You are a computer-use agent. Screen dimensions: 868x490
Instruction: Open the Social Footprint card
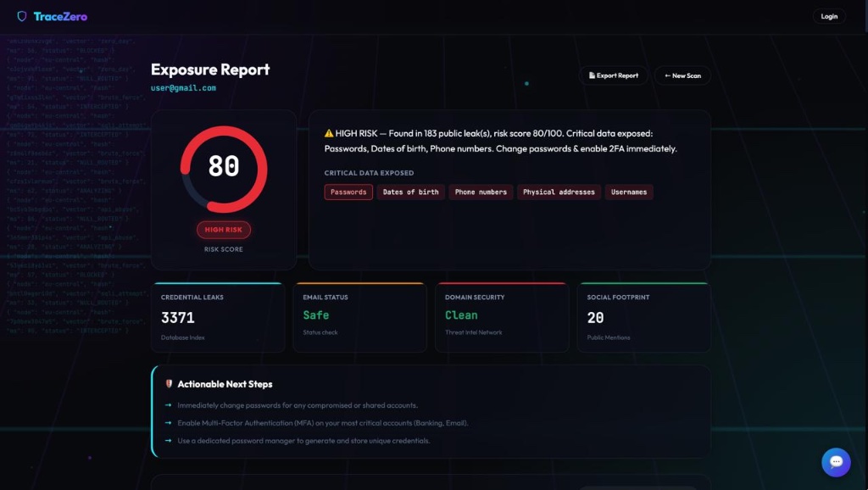[644, 317]
